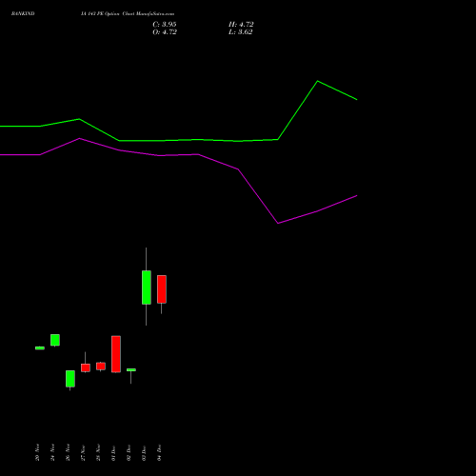
Task: Click the green candle for 24 Nov
Action: click(x=55, y=340)
